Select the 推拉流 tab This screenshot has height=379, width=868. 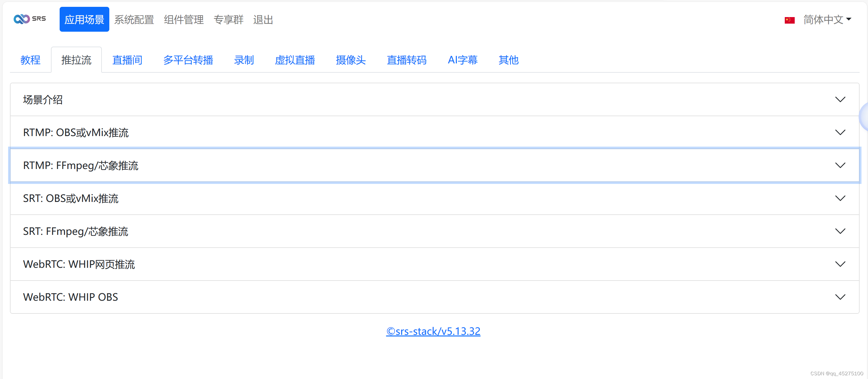tap(76, 60)
